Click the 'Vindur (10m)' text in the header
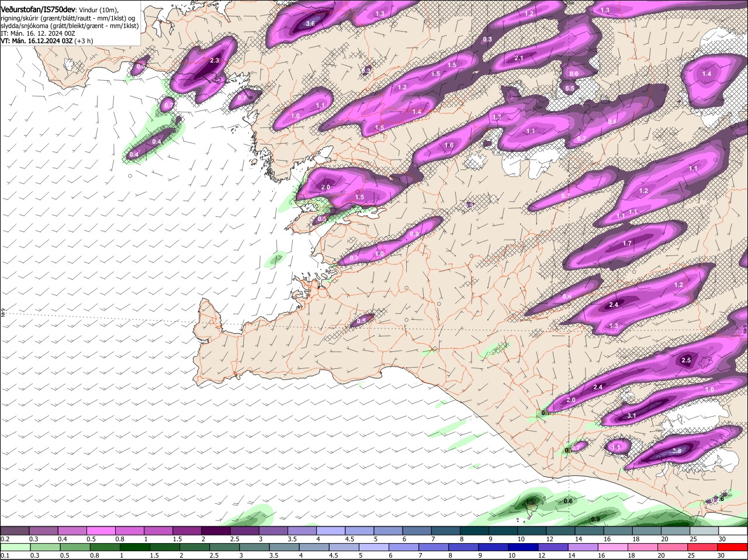Viewport: 748px width, 560px height. coord(99,10)
